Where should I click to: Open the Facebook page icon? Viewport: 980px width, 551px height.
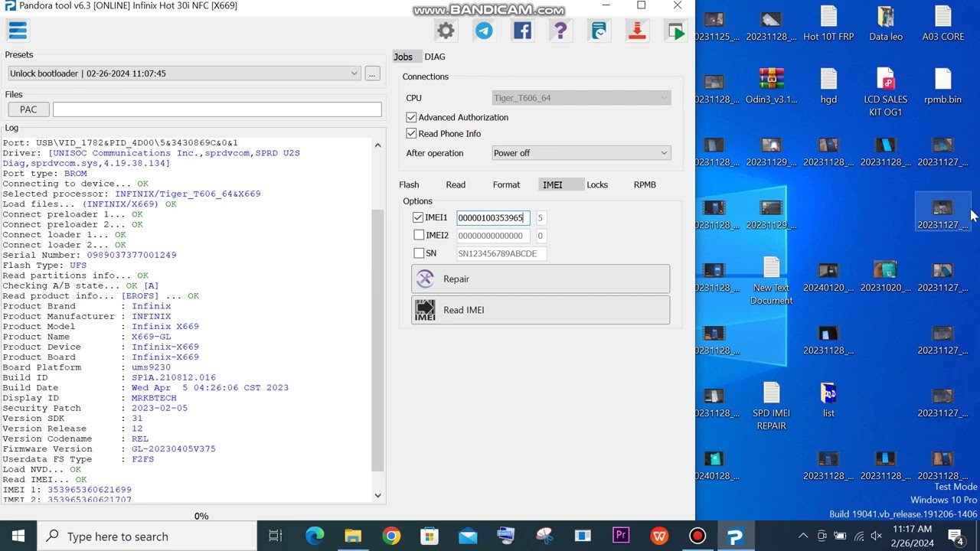(522, 31)
